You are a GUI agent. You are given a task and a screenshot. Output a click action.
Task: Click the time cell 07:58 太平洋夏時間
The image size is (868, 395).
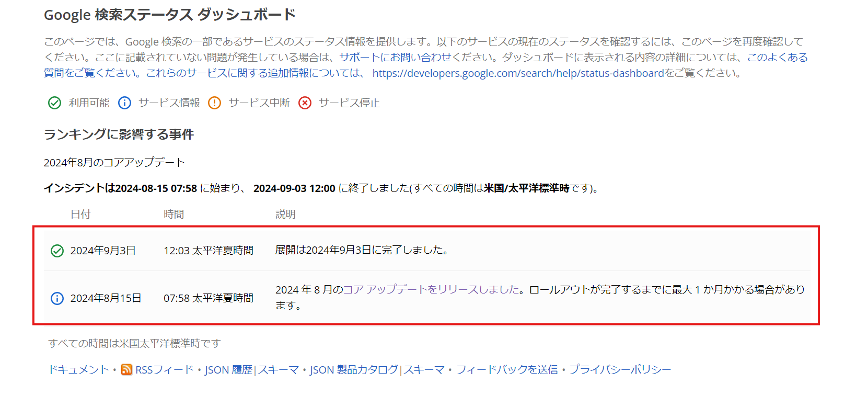pyautogui.click(x=209, y=298)
